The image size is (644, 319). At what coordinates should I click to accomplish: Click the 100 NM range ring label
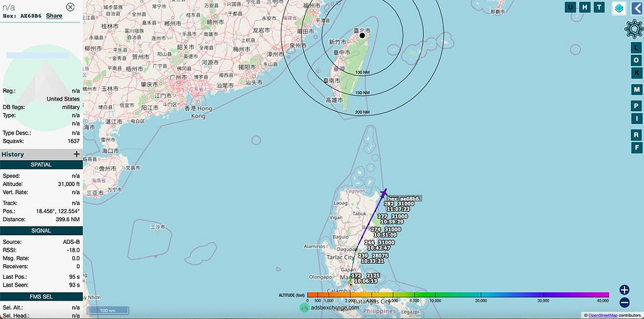[x=362, y=71]
